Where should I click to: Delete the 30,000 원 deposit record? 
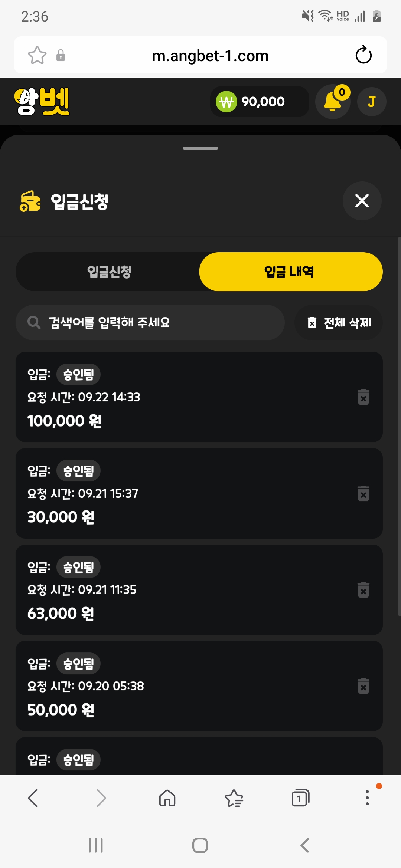tap(363, 493)
